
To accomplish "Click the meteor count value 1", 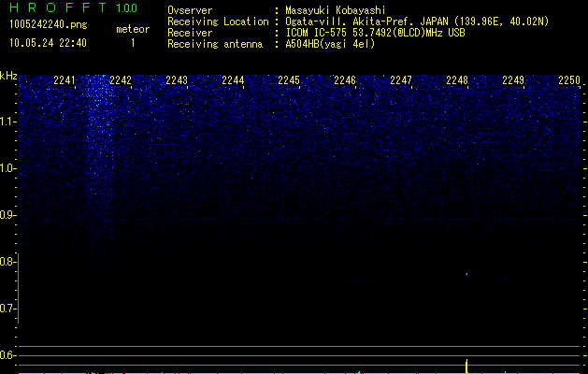I will tap(133, 43).
